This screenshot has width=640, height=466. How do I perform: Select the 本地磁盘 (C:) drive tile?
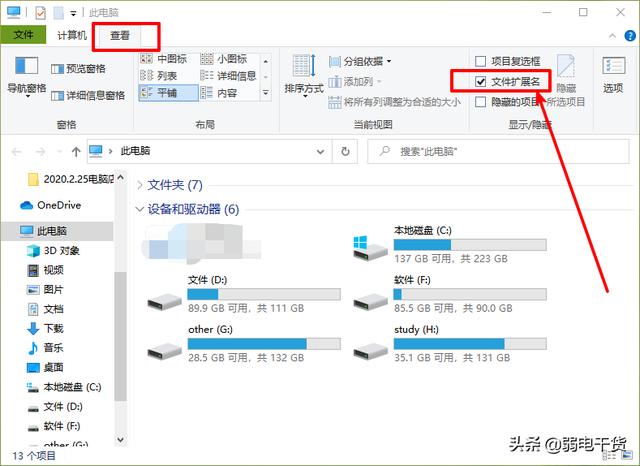[x=449, y=245]
